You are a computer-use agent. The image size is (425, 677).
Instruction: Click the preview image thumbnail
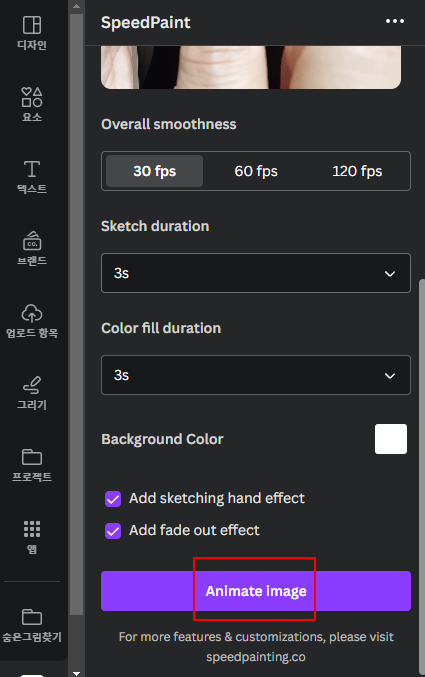pos(251,67)
